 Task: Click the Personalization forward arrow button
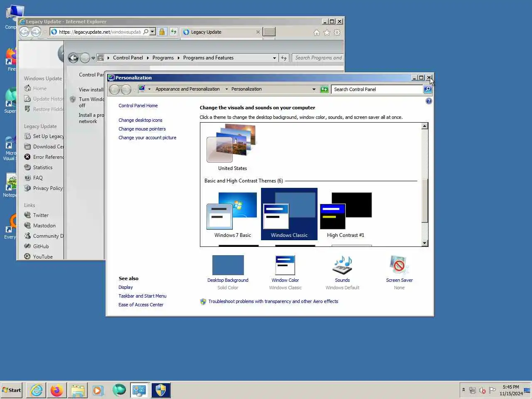click(126, 89)
